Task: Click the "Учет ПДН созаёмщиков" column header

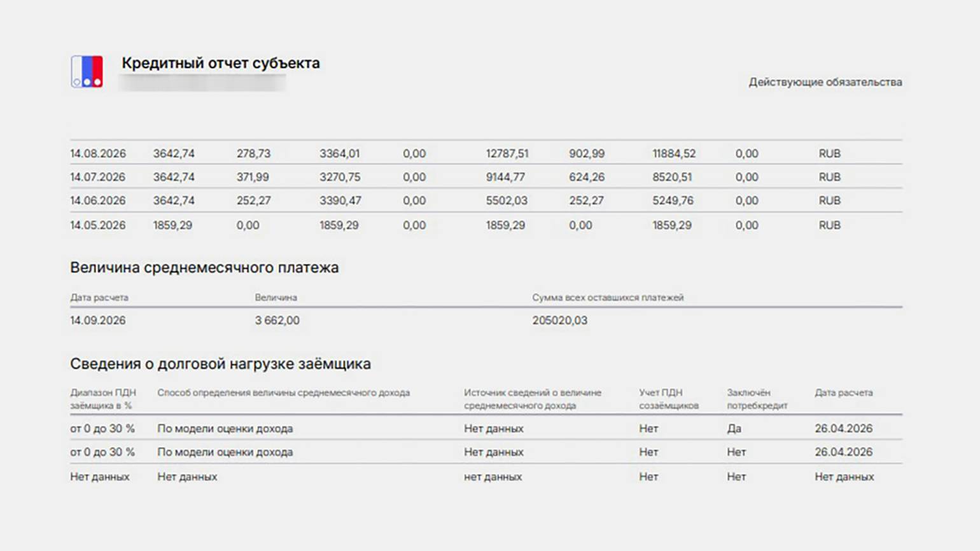Action: pyautogui.click(x=669, y=399)
